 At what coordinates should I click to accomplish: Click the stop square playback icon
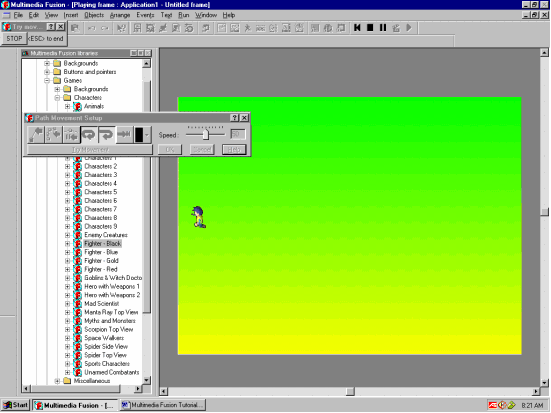(370, 27)
